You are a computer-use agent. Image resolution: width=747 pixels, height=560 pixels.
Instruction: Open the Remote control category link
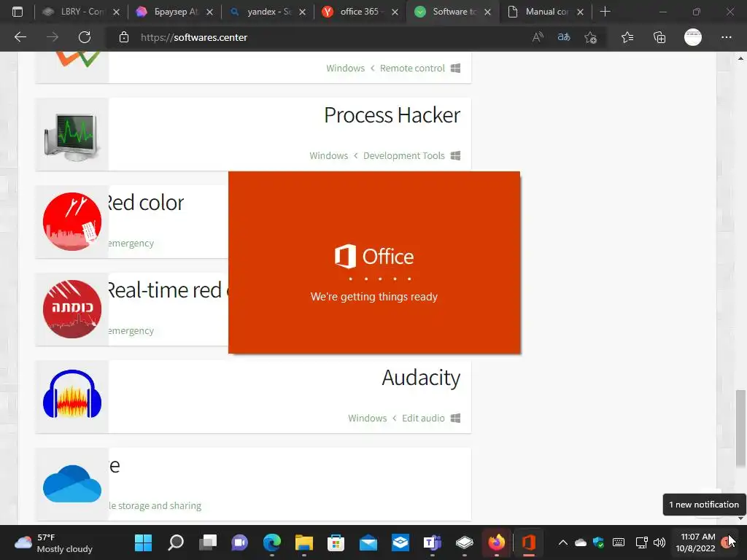pyautogui.click(x=412, y=68)
